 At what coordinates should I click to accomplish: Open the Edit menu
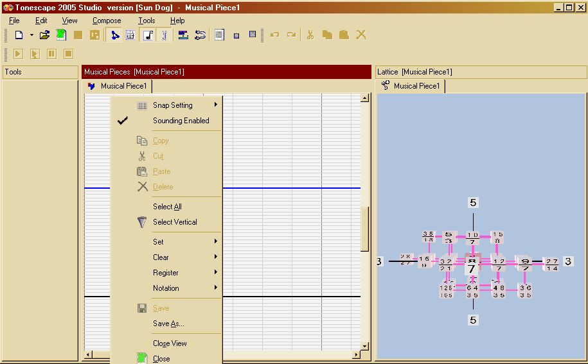(41, 21)
